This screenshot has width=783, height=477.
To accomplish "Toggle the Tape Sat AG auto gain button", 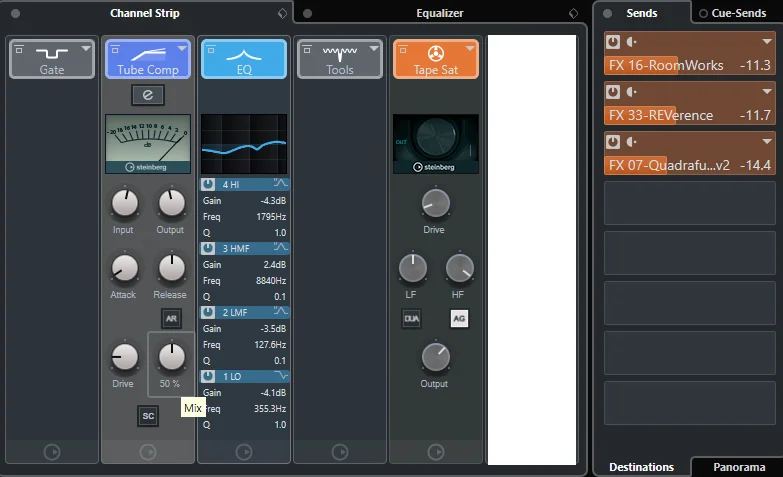I will point(459,319).
